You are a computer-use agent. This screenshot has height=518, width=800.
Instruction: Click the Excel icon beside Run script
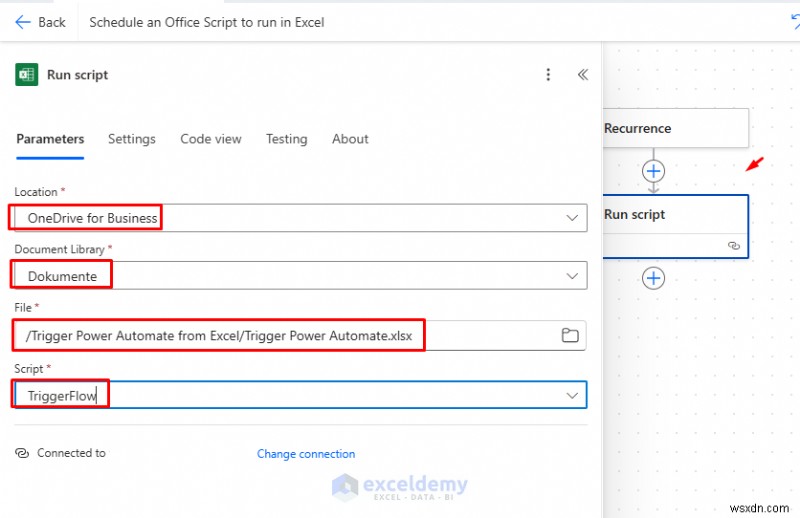[27, 75]
